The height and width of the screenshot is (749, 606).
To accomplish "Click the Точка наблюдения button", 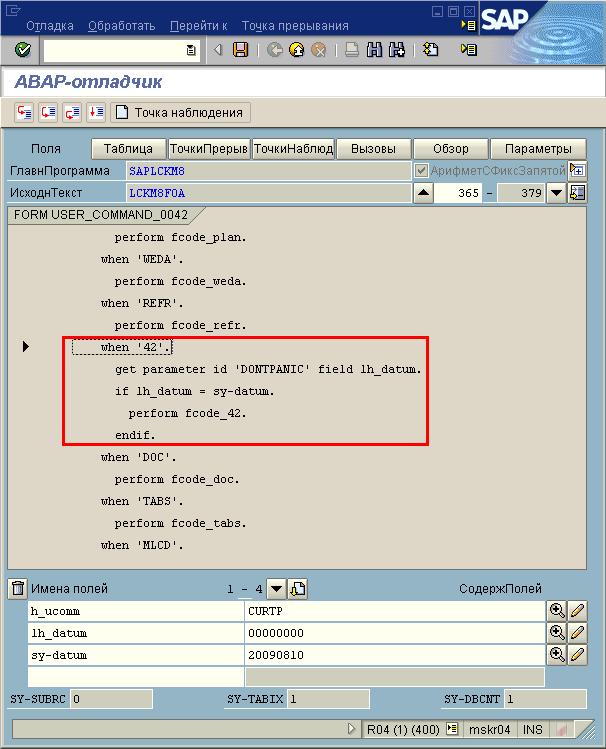I will pyautogui.click(x=180, y=113).
